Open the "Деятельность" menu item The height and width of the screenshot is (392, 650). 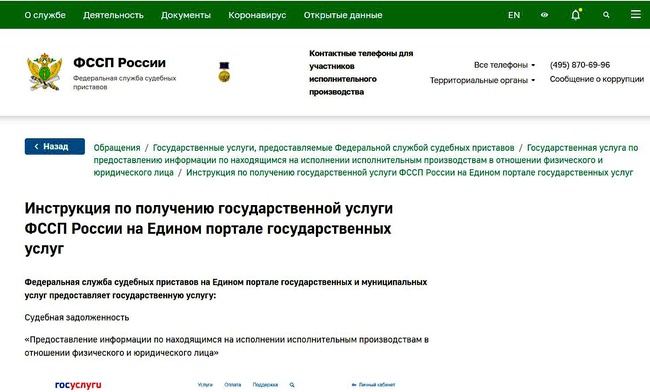pos(113,15)
